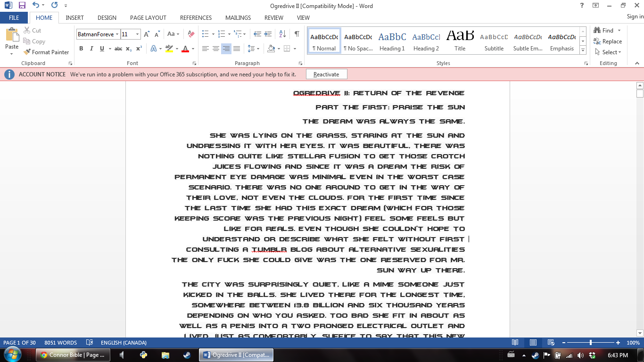Apply the Heading 1 style
Image resolution: width=644 pixels, height=362 pixels.
[x=392, y=41]
